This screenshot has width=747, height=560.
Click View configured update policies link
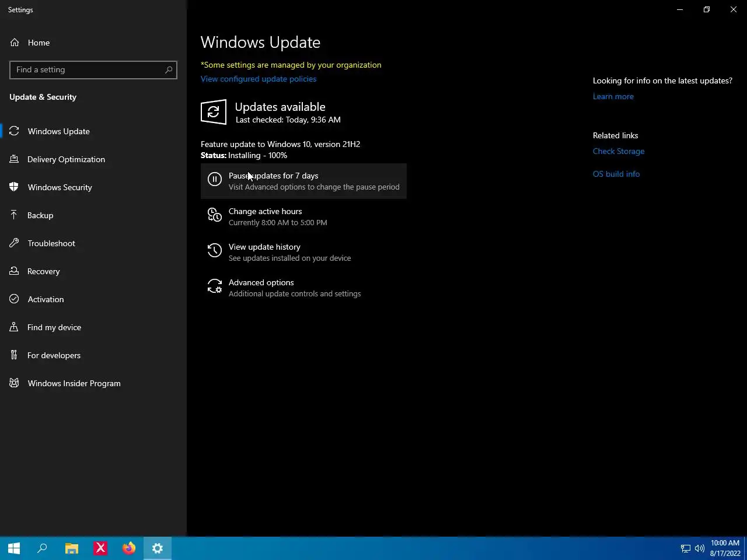coord(259,79)
